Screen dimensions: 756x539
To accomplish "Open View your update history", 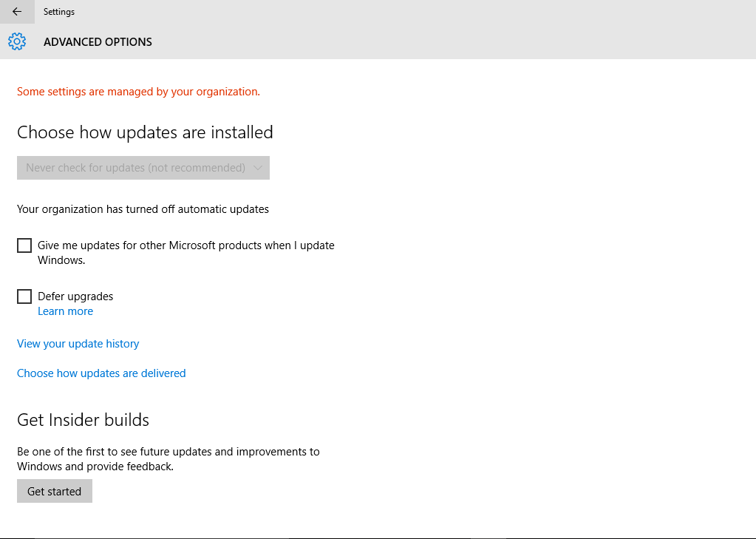I will (78, 343).
